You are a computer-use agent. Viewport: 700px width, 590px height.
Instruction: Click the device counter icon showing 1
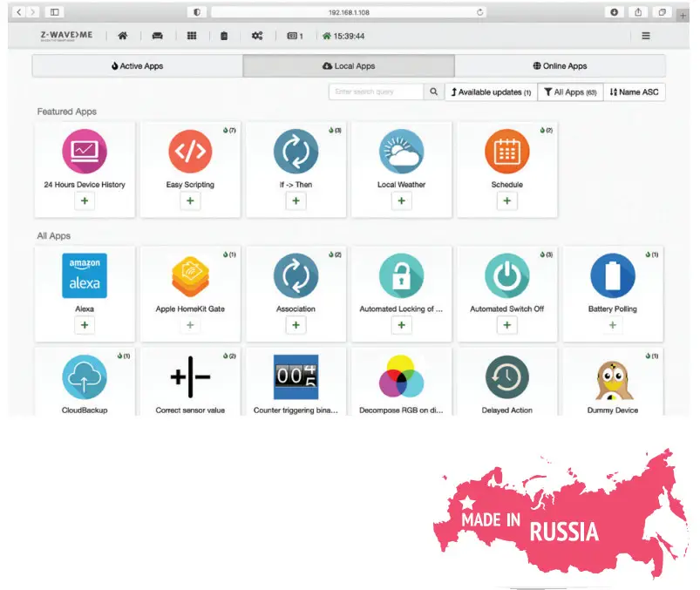click(x=295, y=36)
